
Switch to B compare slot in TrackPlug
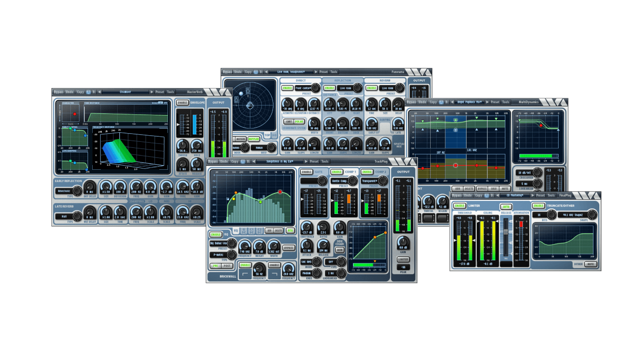(248, 162)
